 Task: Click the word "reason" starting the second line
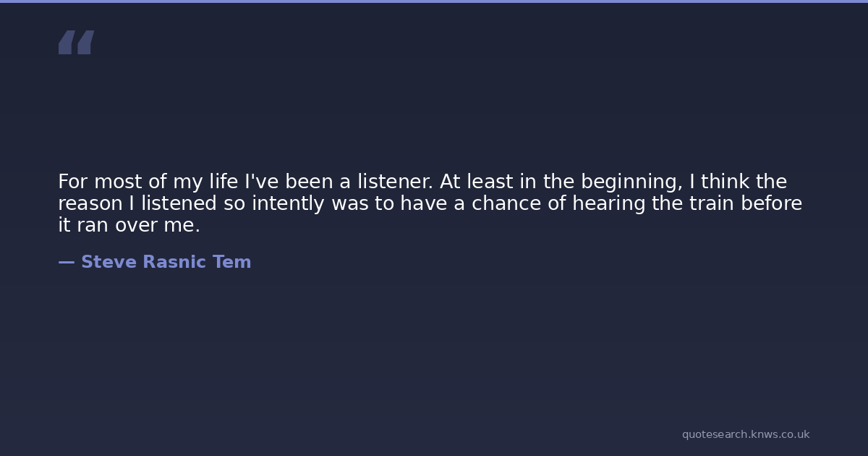pos(90,203)
